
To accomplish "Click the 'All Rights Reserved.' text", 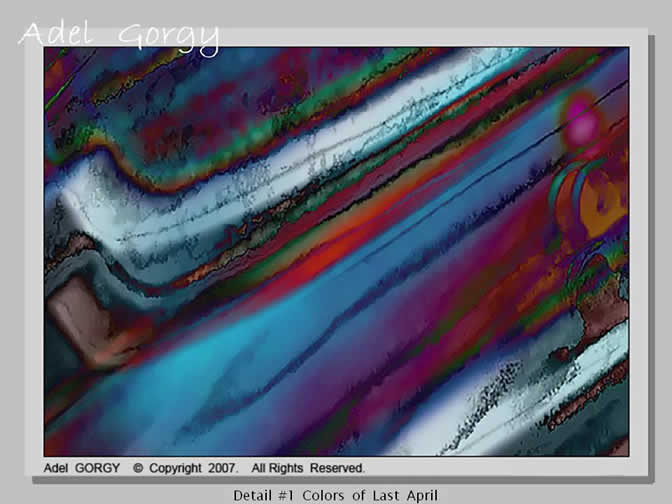I will 308,468.
